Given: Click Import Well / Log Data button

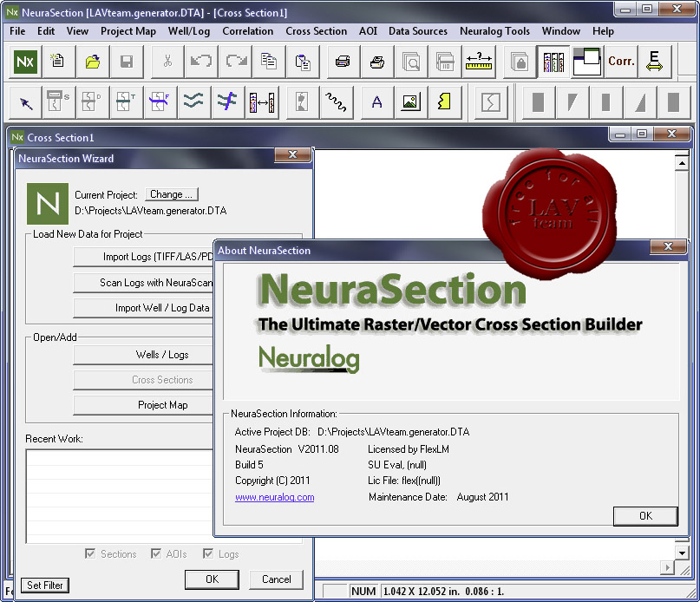Looking at the screenshot, I should [x=143, y=308].
